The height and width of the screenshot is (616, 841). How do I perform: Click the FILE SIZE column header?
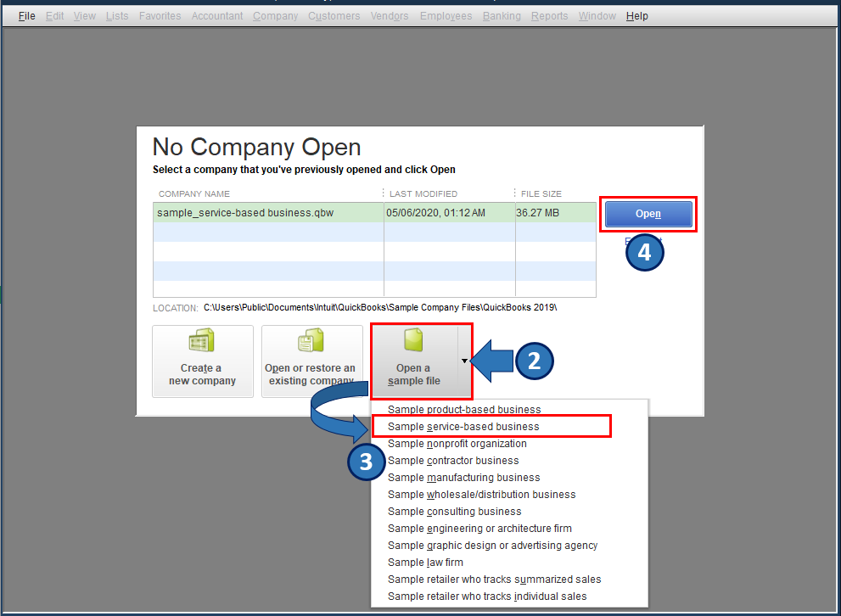541,193
